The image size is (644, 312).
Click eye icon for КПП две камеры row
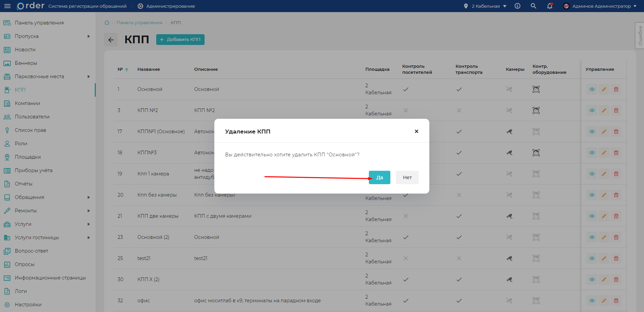click(x=592, y=216)
